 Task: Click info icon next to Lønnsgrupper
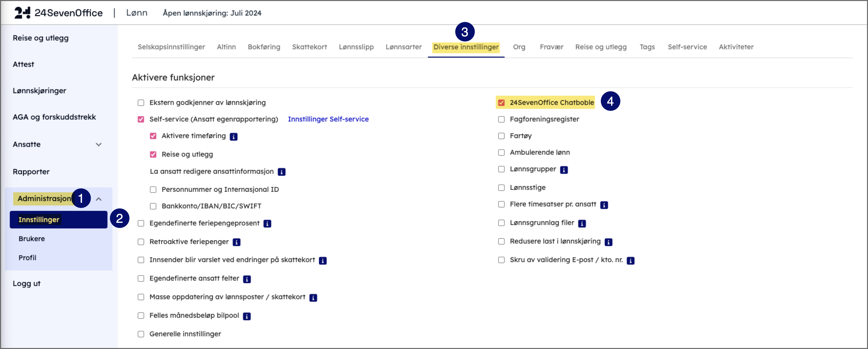point(564,170)
